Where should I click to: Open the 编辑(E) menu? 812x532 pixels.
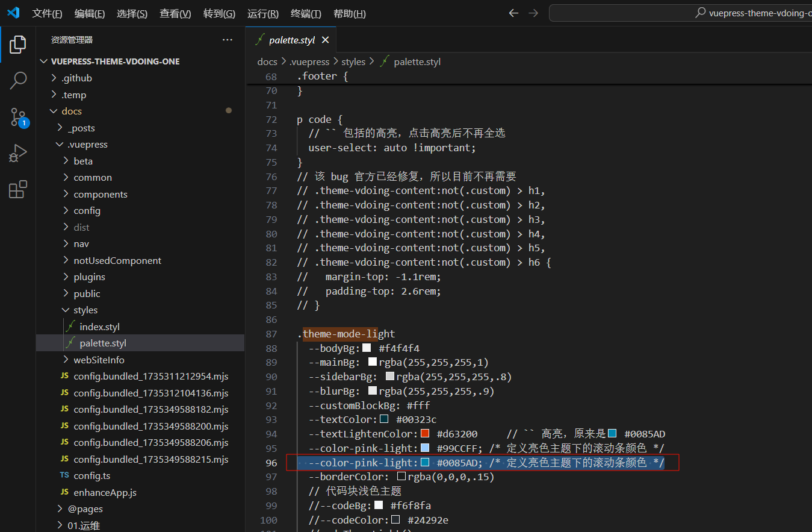[x=90, y=13]
